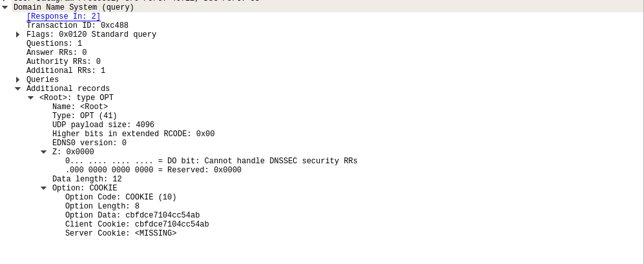Select the EDNS0 version: 0 row
The height and width of the screenshot is (264, 644).
(x=89, y=143)
